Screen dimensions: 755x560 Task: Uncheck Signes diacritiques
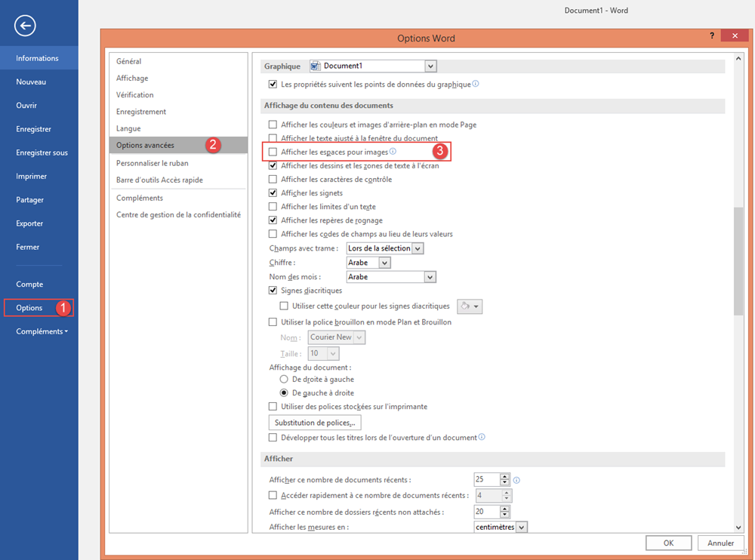pyautogui.click(x=273, y=290)
